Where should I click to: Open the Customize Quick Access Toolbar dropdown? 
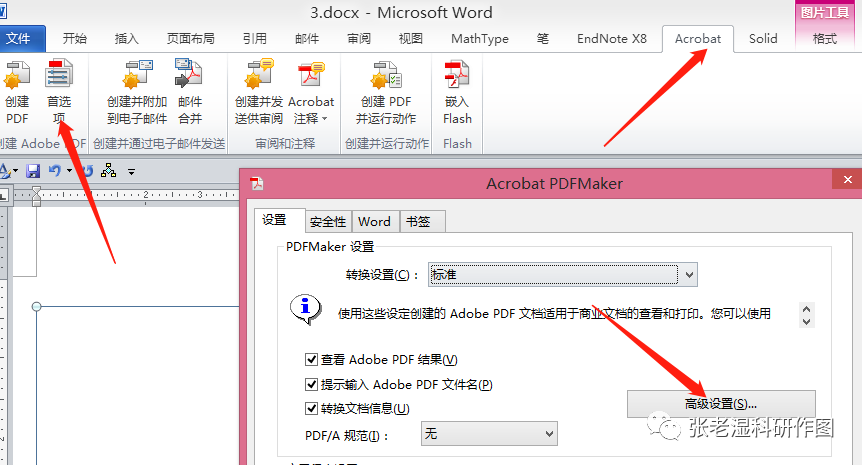click(x=131, y=172)
